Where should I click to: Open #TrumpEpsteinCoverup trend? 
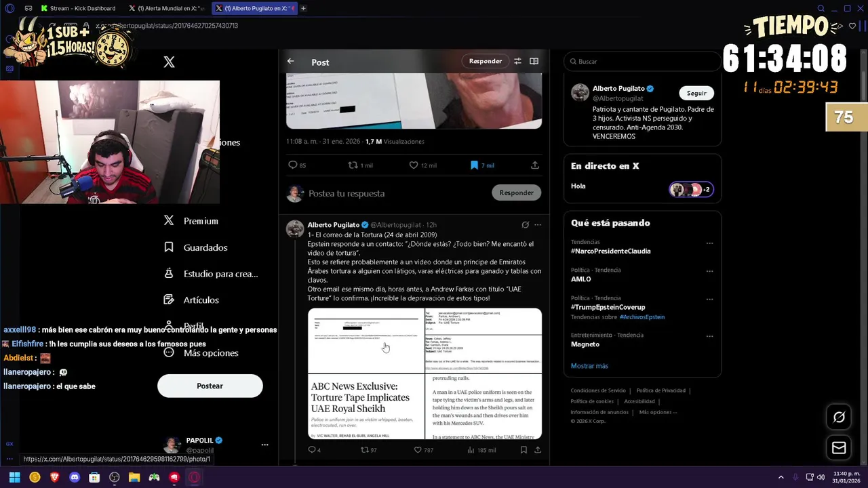[608, 307]
